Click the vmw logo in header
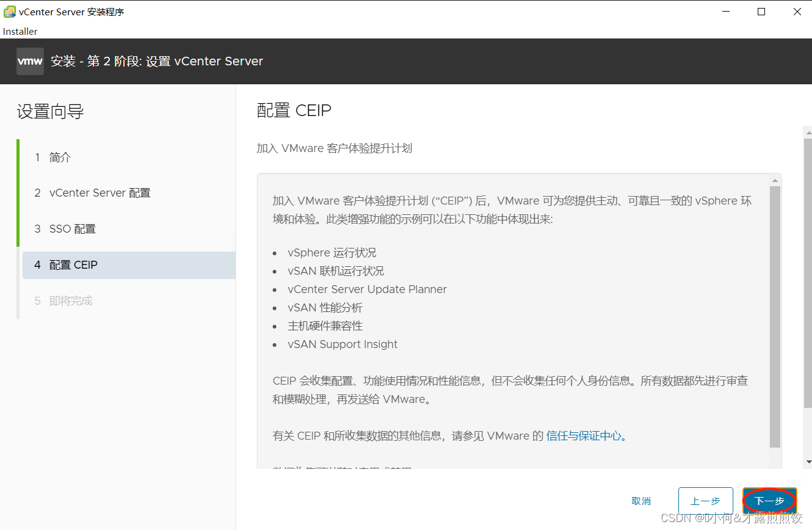The image size is (812, 530). (30, 61)
